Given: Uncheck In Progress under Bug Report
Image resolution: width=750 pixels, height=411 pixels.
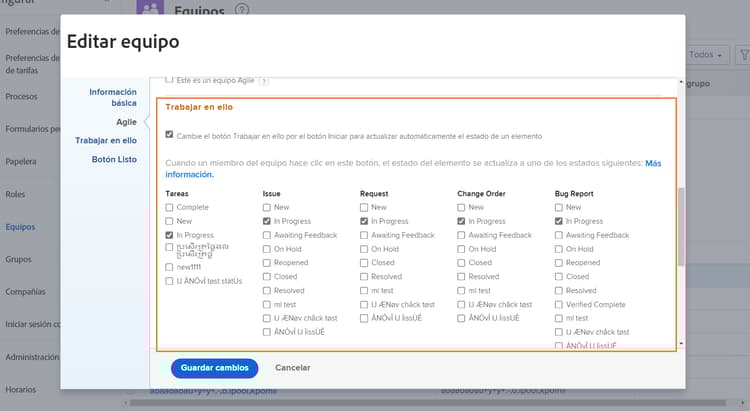Looking at the screenshot, I should pos(559,221).
